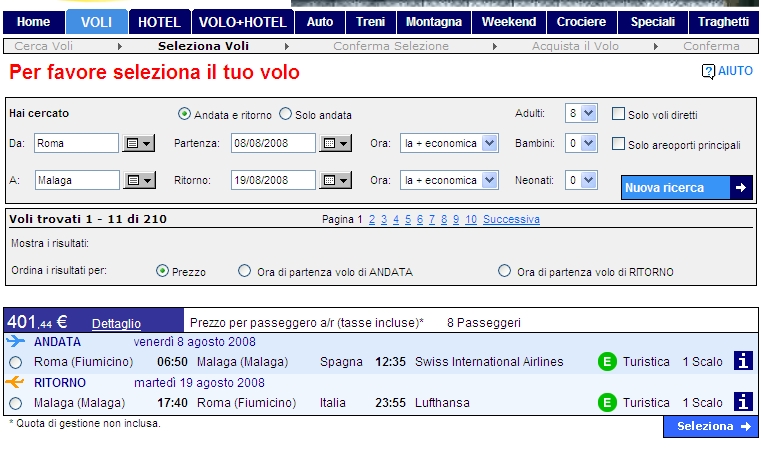Viewport: 761px width, 451px height.
Task: Enable Solo voli diretti checkbox
Action: [x=618, y=114]
